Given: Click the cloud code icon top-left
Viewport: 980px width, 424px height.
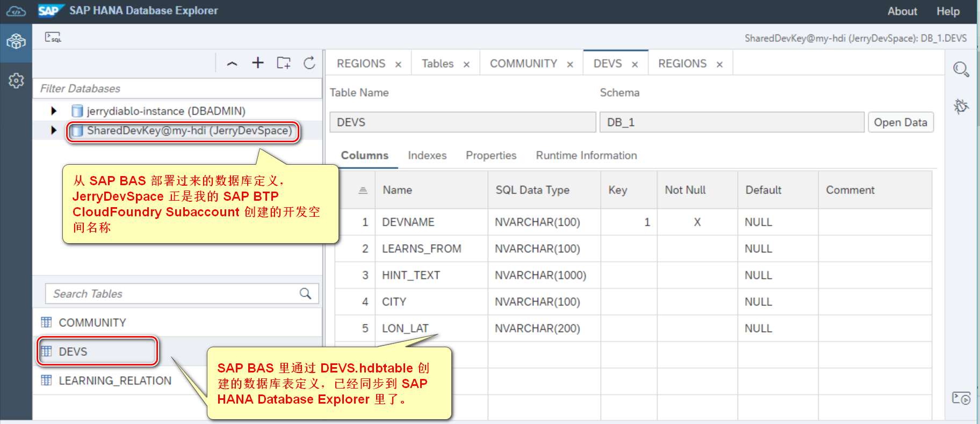Looking at the screenshot, I should [x=16, y=11].
